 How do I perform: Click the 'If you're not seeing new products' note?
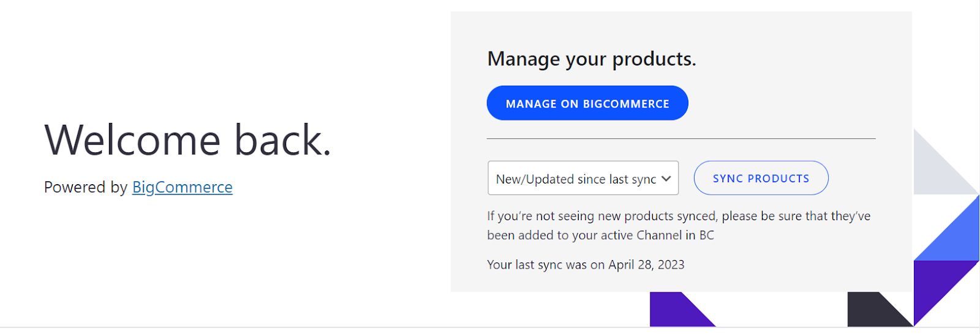tap(678, 216)
